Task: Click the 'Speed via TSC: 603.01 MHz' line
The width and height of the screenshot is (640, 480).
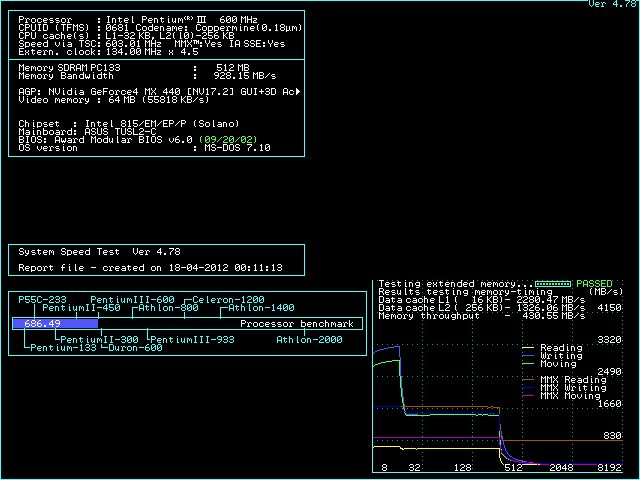Action: pos(90,44)
